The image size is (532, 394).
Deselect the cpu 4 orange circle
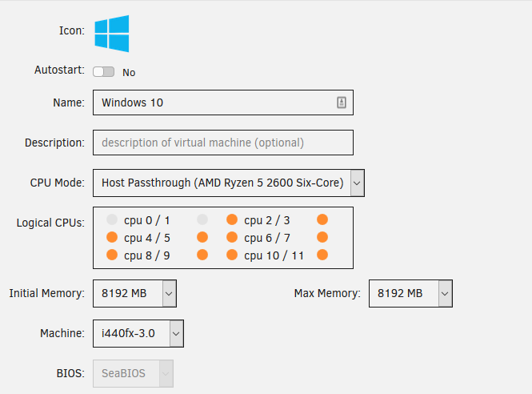tap(112, 237)
